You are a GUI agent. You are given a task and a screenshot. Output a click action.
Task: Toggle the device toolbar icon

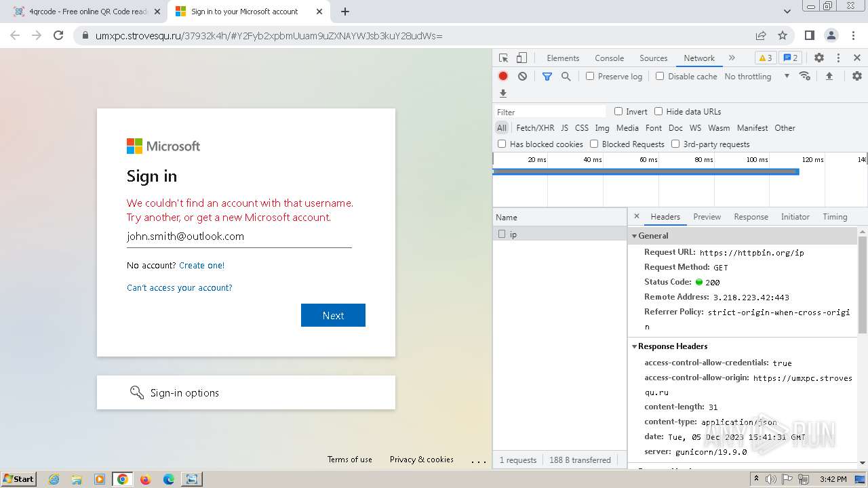click(x=521, y=58)
